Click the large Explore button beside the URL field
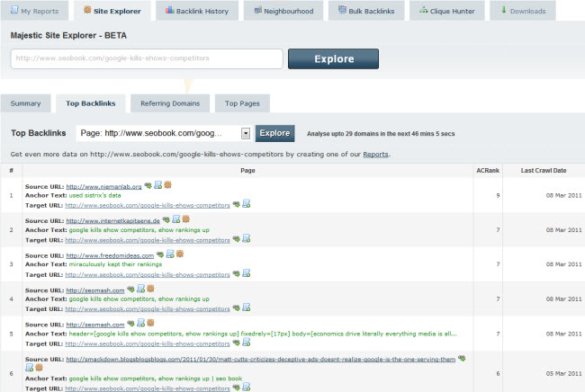The image size is (585, 392). 334,58
